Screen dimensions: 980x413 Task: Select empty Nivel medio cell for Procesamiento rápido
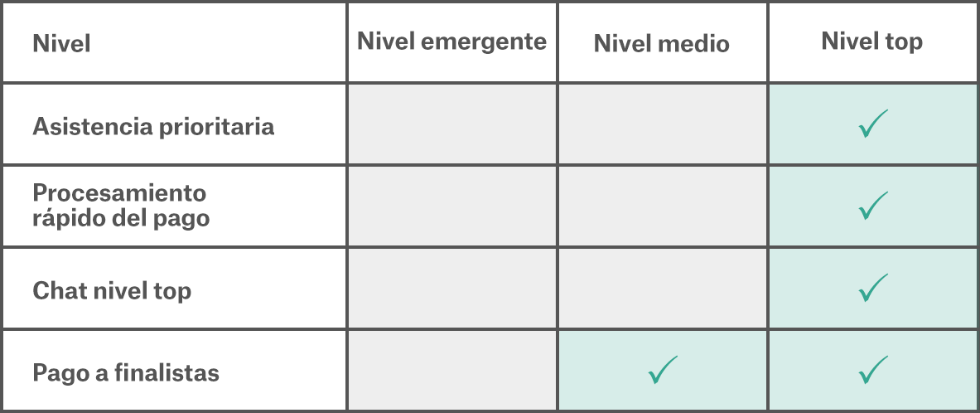click(x=662, y=206)
